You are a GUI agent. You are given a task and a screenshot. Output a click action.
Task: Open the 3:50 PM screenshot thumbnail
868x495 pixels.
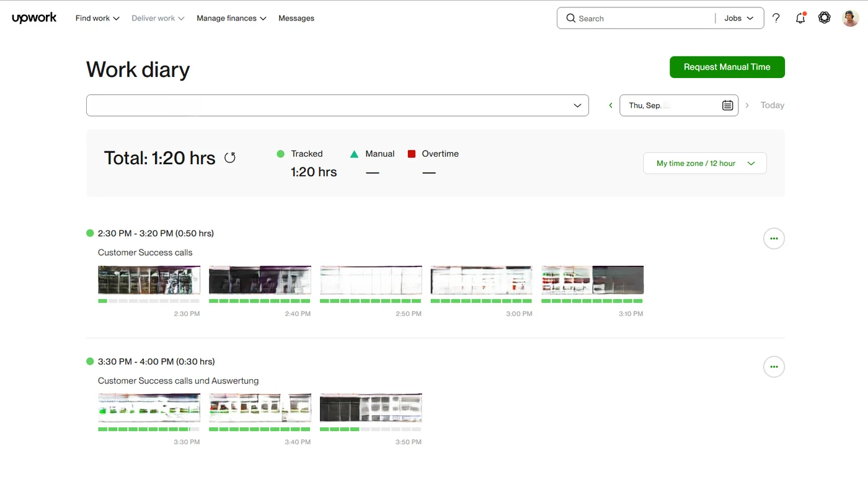click(x=371, y=408)
